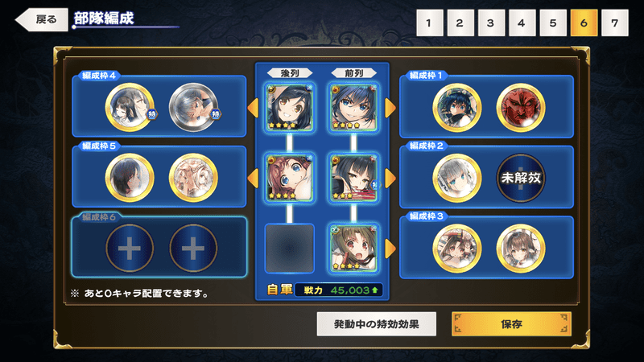
Task: Select the empty bottom 後列 slot
Action: [290, 249]
